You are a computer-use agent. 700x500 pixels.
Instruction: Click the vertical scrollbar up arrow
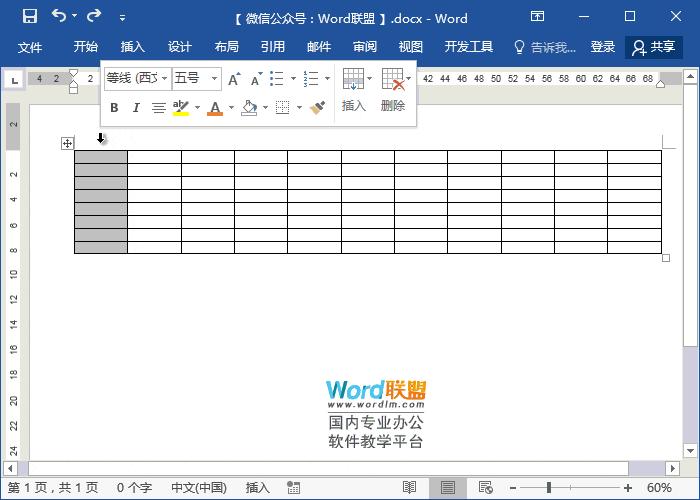point(690,77)
